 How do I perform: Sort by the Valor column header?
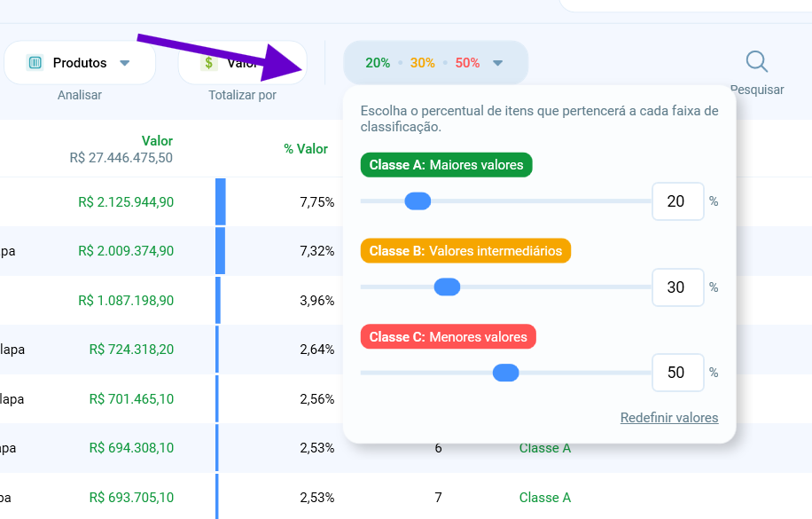pos(157,141)
